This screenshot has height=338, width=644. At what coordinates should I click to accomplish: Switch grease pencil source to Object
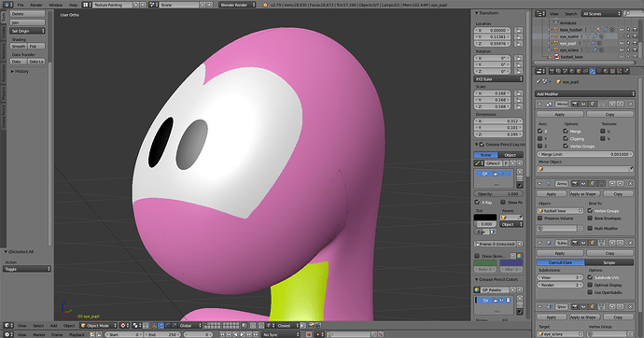tap(511, 155)
